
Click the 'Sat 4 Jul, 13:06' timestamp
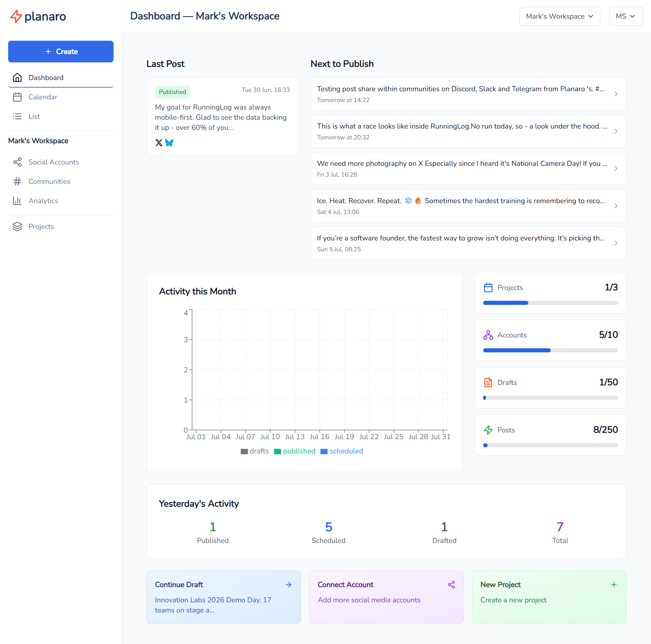click(x=338, y=212)
